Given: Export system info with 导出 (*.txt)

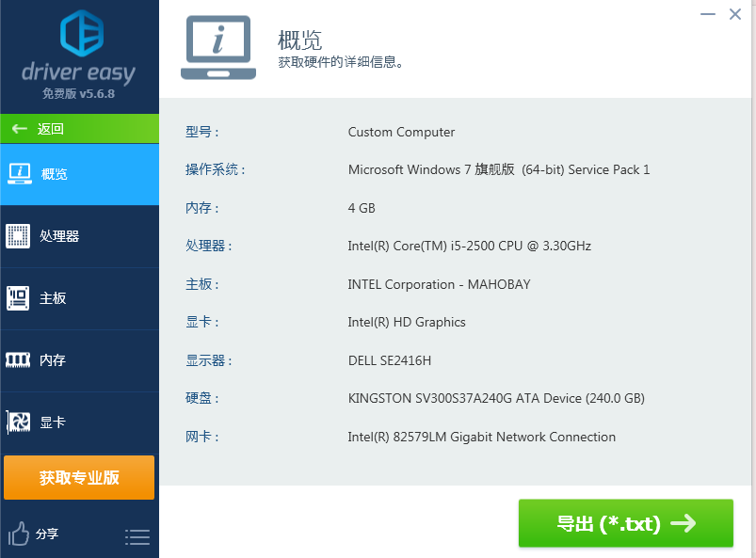Looking at the screenshot, I should (x=625, y=523).
